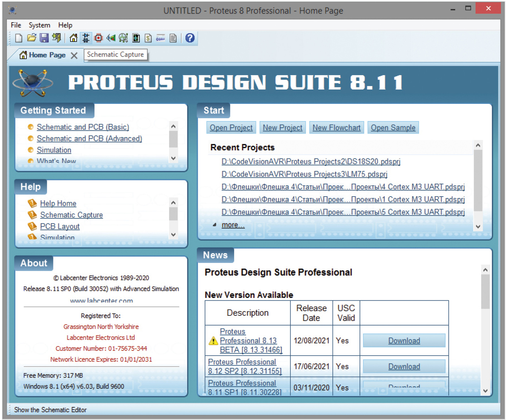Open Proteus Professional 8.11 SP1 release link
Viewport: 506px width, 420px height.
245,387
